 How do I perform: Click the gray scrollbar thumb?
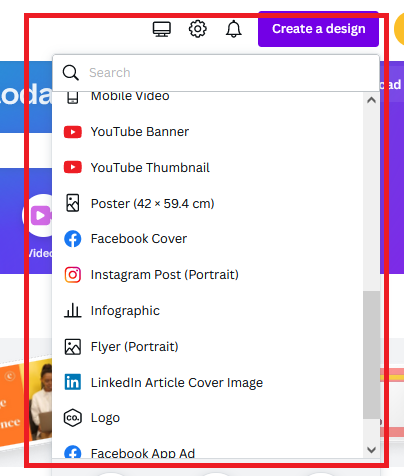pos(371,355)
